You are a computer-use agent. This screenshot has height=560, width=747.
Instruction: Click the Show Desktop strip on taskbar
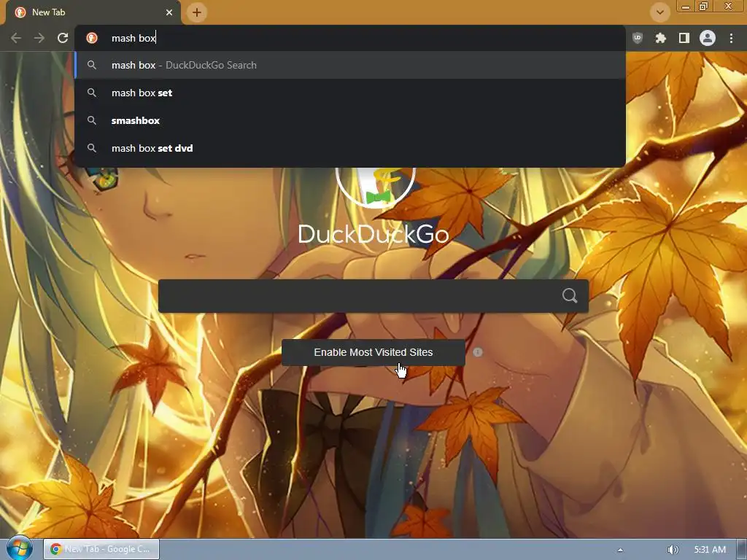click(x=742, y=550)
